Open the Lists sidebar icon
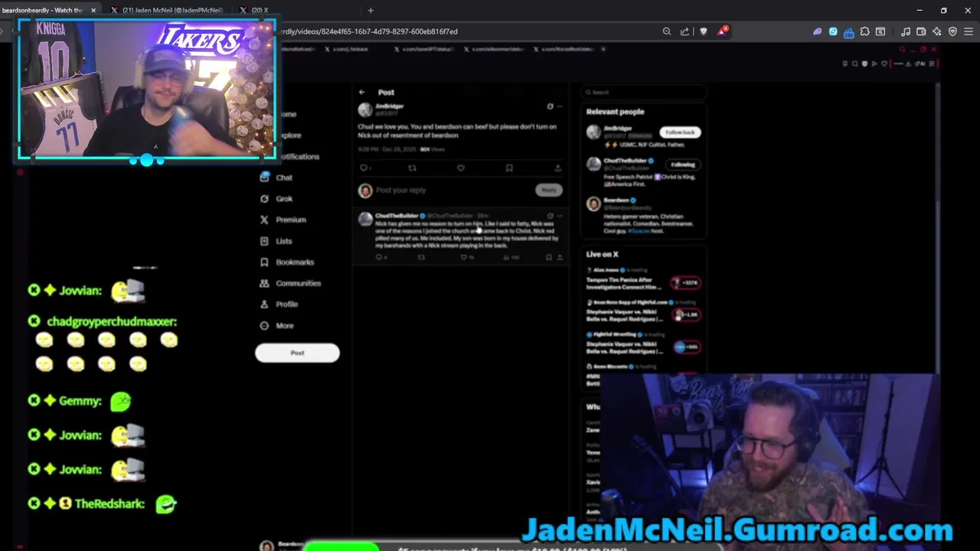 (264, 240)
